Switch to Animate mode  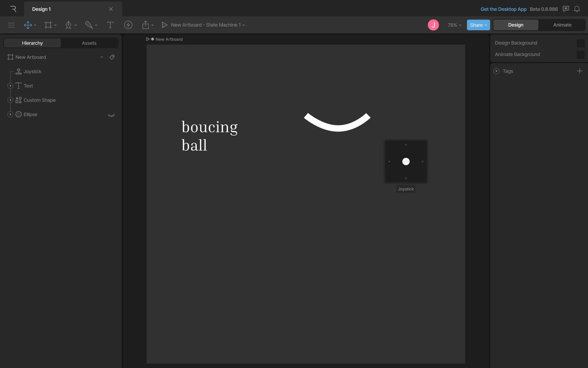562,25
